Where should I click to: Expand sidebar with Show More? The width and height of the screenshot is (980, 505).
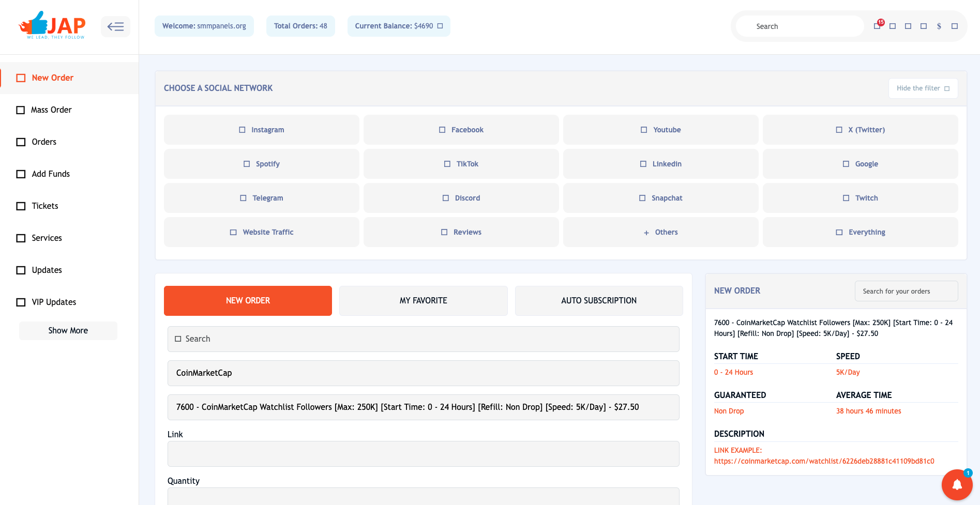pyautogui.click(x=68, y=331)
